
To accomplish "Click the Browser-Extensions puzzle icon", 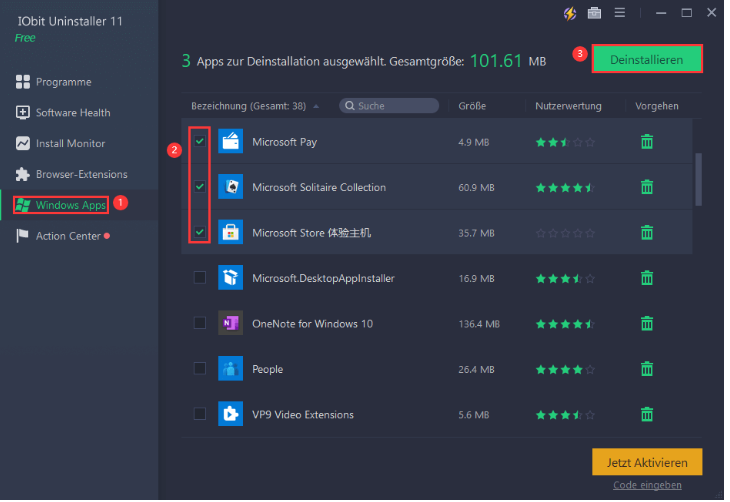I will 22,174.
